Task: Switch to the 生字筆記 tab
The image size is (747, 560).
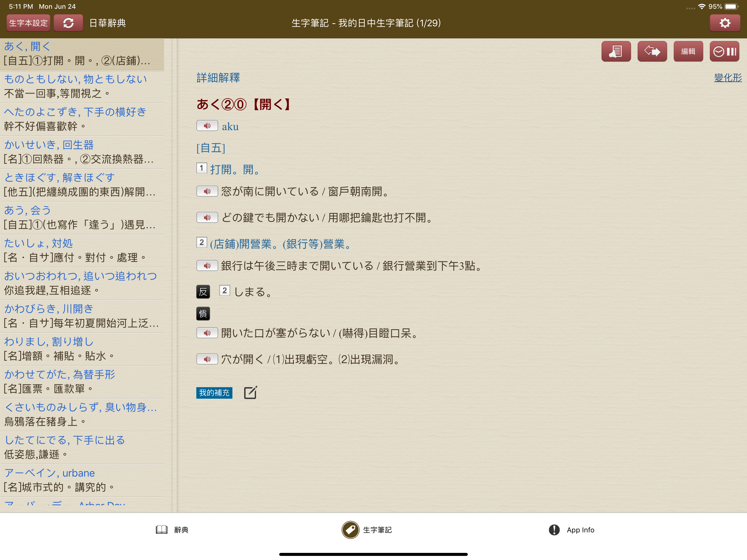Action: tap(367, 530)
